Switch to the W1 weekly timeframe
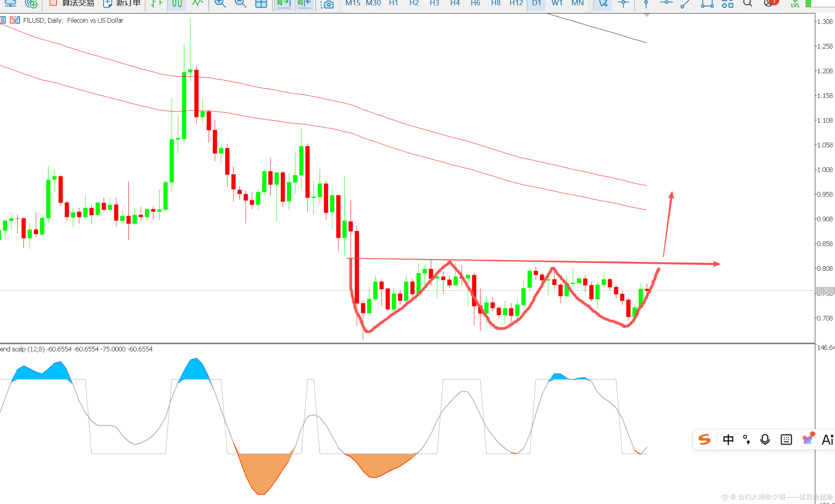This screenshot has width=835, height=504. pyautogui.click(x=557, y=3)
